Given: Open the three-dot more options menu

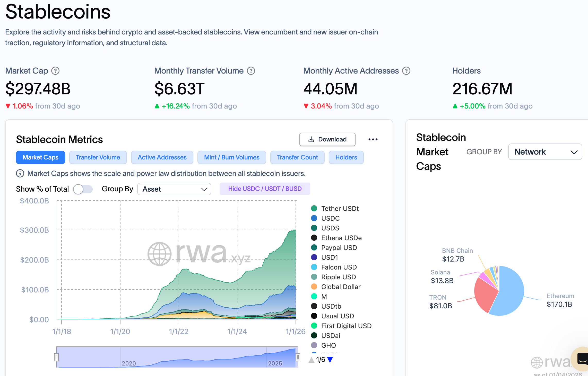Looking at the screenshot, I should [373, 139].
